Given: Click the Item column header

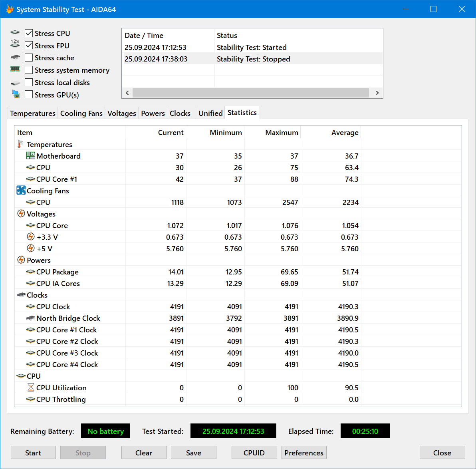Looking at the screenshot, I should click(70, 133).
